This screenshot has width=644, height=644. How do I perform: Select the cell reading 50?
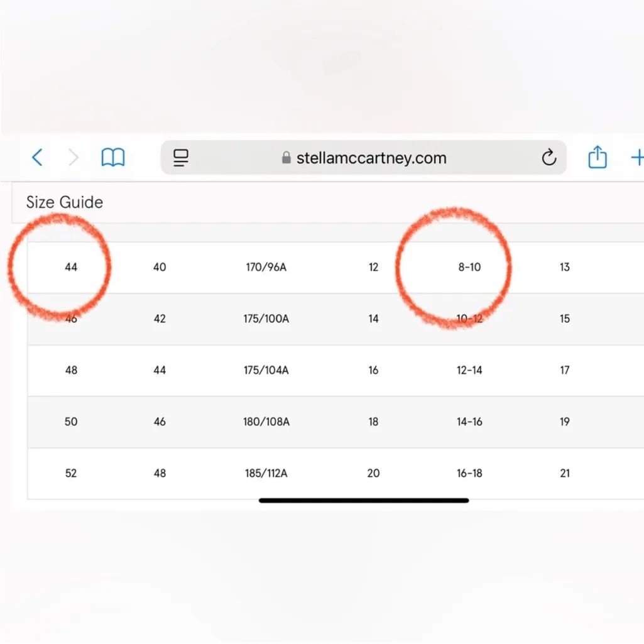[x=71, y=422]
